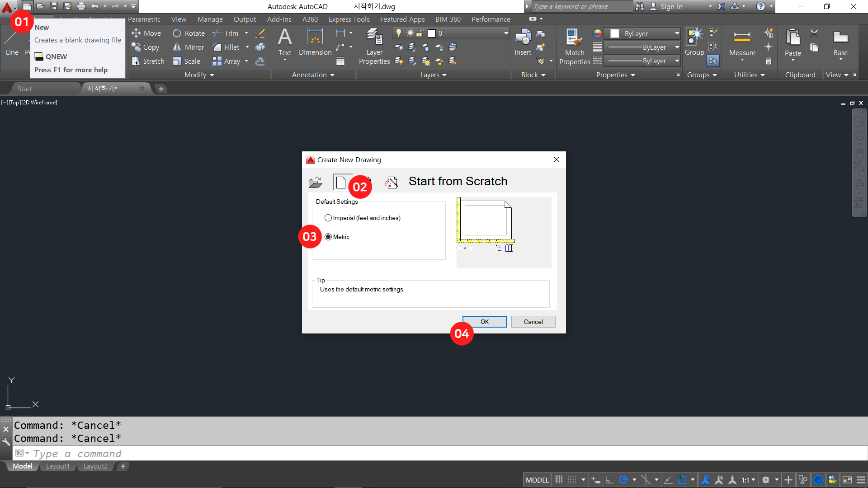Image resolution: width=868 pixels, height=488 pixels.
Task: Toggle the drawing grid display
Action: (559, 480)
